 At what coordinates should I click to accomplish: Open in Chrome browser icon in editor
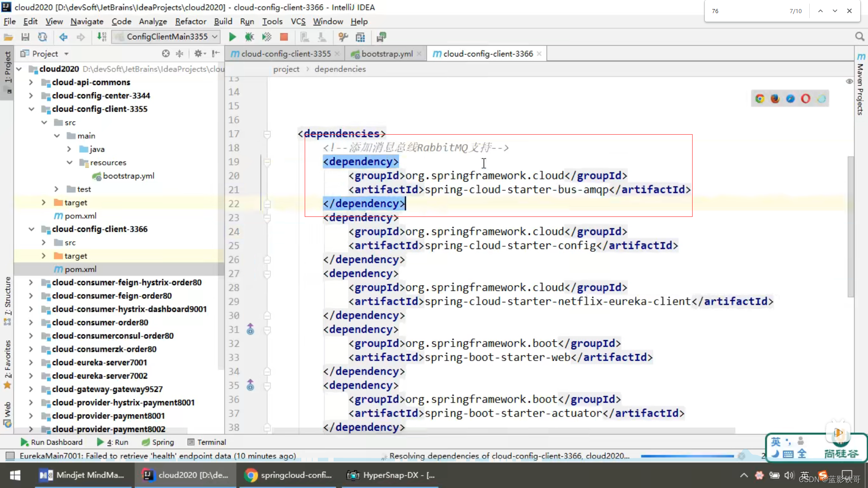click(x=759, y=99)
